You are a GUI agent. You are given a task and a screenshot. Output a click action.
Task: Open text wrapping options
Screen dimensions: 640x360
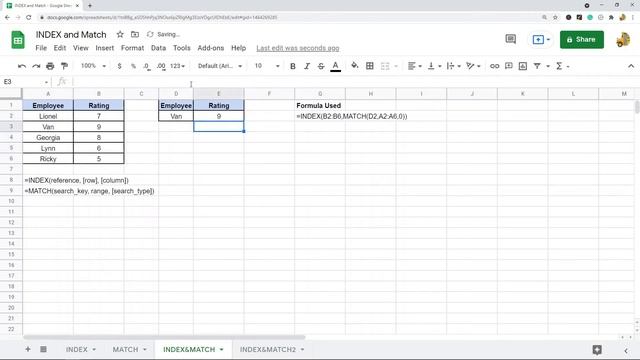point(453,66)
